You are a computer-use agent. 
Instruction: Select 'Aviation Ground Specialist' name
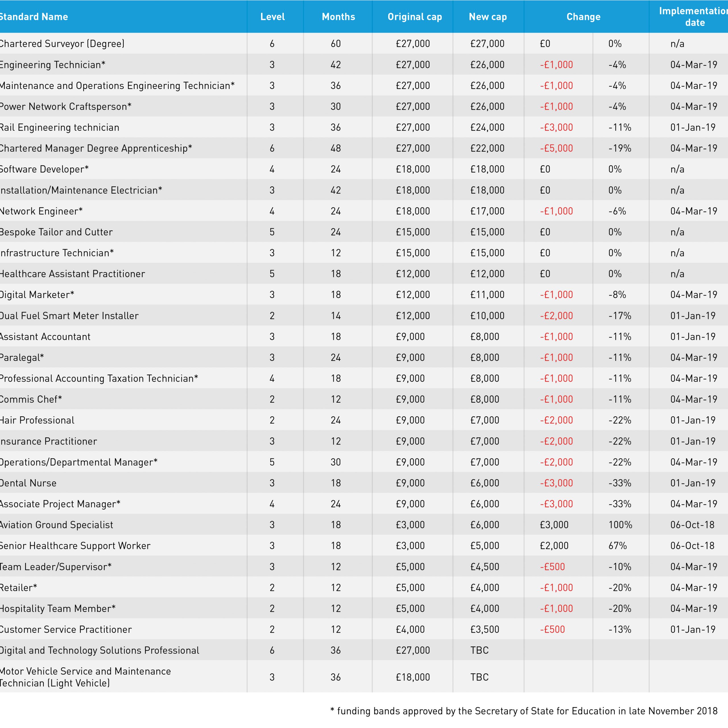tap(56, 525)
